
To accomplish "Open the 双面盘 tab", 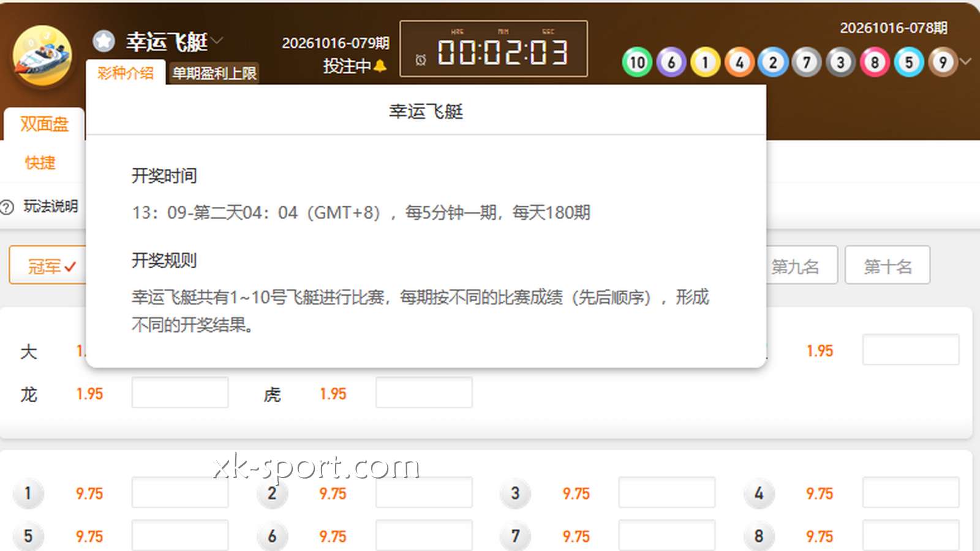I will click(44, 124).
